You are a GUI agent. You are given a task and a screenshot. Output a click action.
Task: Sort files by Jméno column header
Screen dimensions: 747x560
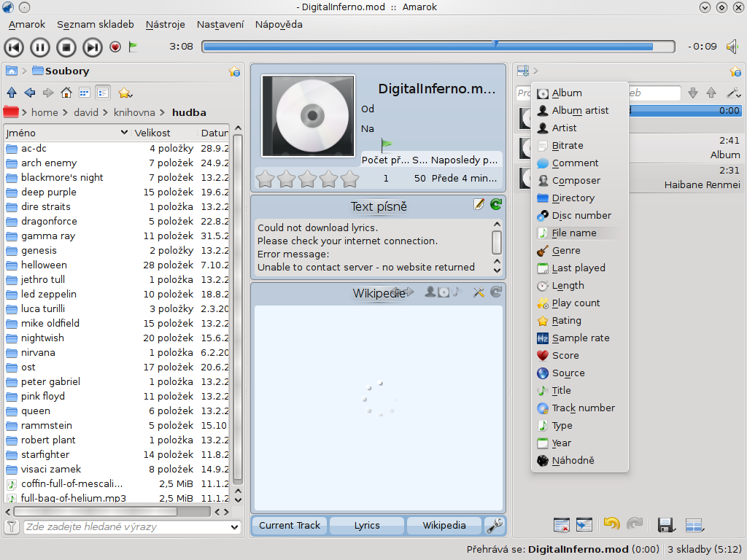coord(67,133)
